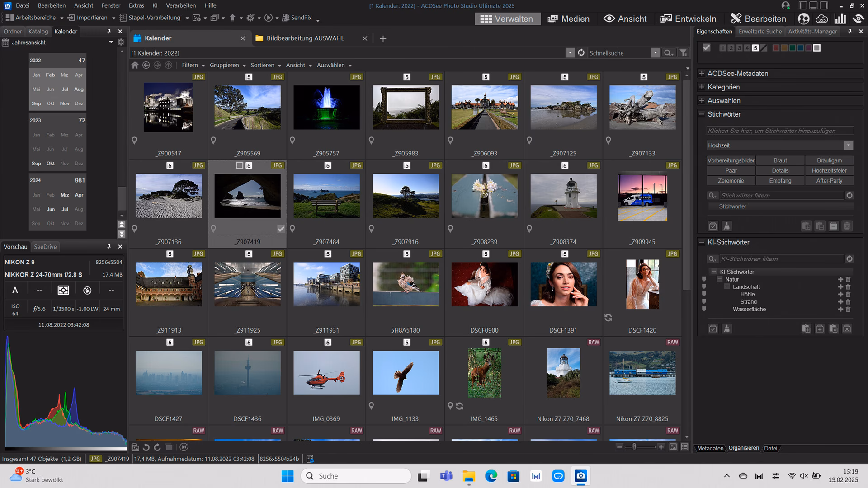Open the Verarbeiten menu
868x488 pixels.
180,5
